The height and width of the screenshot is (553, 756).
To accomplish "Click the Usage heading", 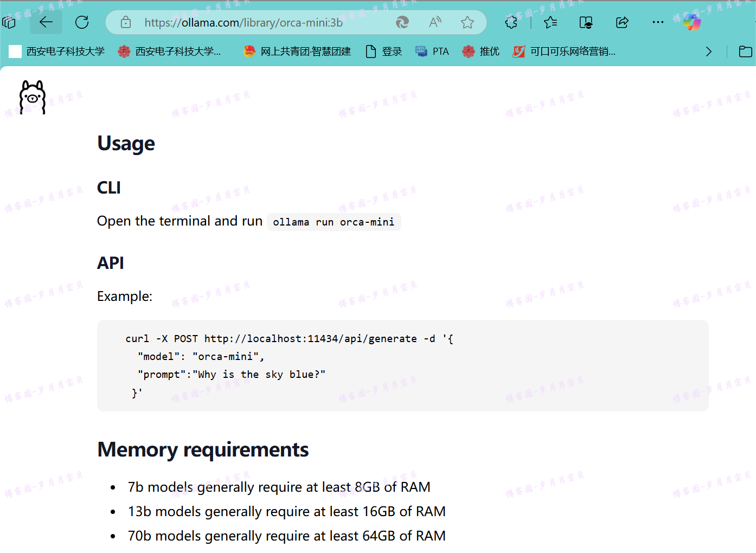I will [126, 144].
